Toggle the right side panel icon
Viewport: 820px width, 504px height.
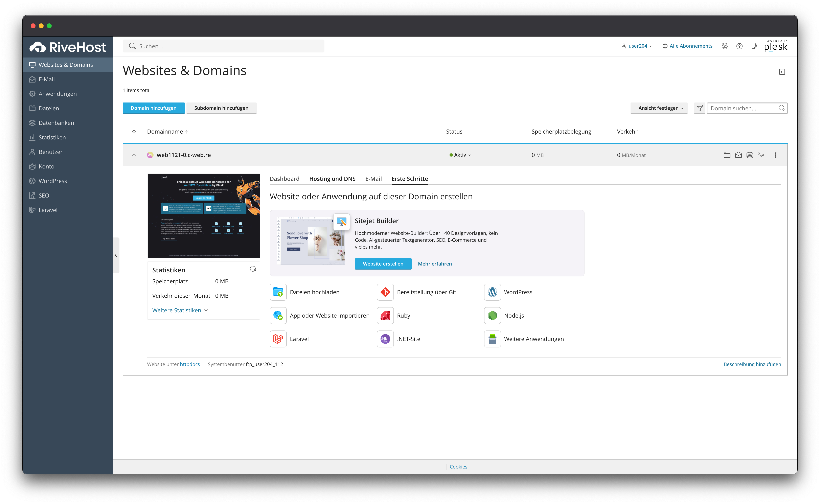[x=782, y=72]
